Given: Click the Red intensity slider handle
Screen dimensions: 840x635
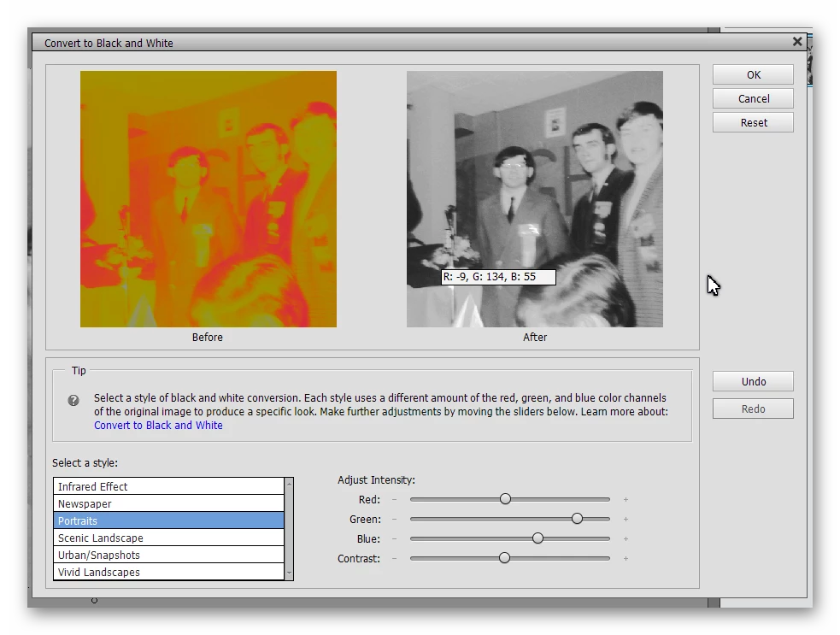Looking at the screenshot, I should pyautogui.click(x=505, y=499).
